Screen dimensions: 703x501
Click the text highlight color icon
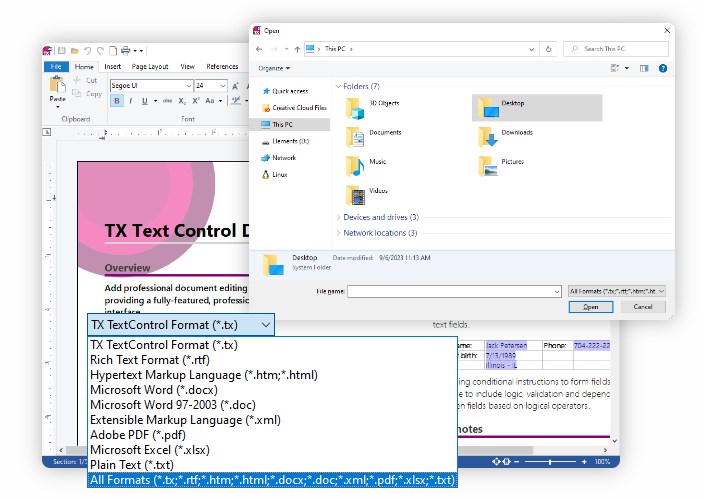point(236,101)
